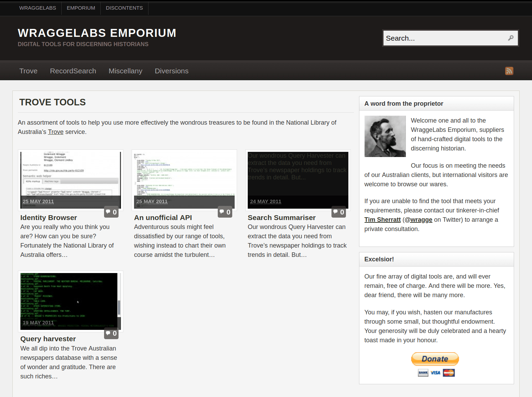This screenshot has width=532, height=397.
Task: Click 19 May 2011 date on Query harvester
Action: [x=38, y=323]
